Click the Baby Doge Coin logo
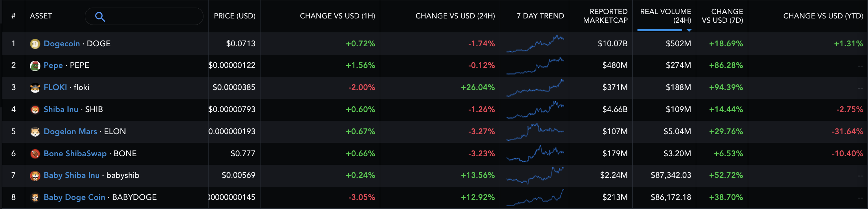Viewport: 868px width, 209px height. point(35,197)
